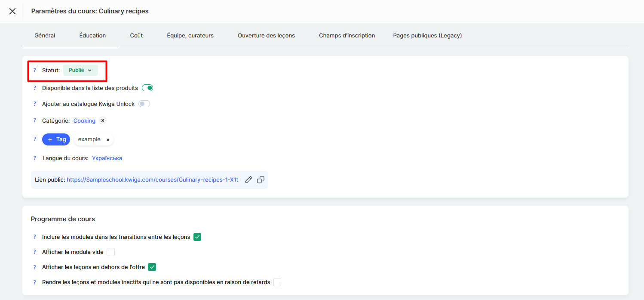Click the pencil icon to edit public link
This screenshot has height=300, width=644.
(x=248, y=180)
